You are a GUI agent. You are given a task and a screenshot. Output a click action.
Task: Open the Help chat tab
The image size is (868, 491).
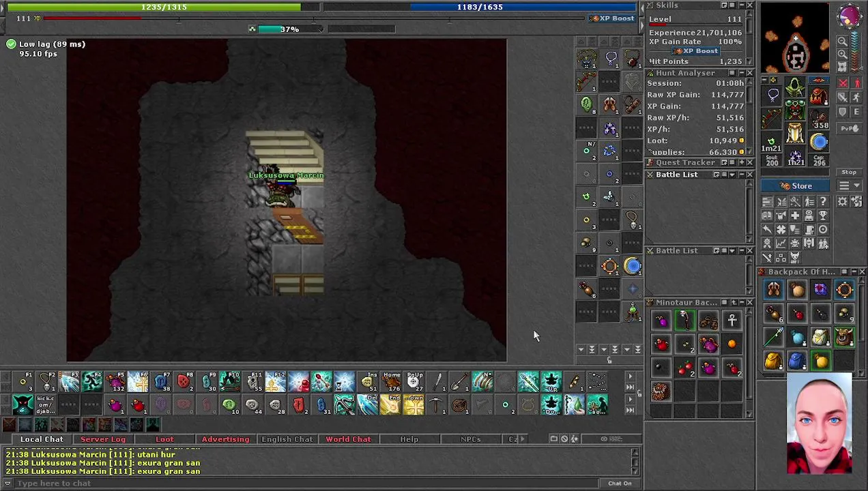tap(409, 439)
